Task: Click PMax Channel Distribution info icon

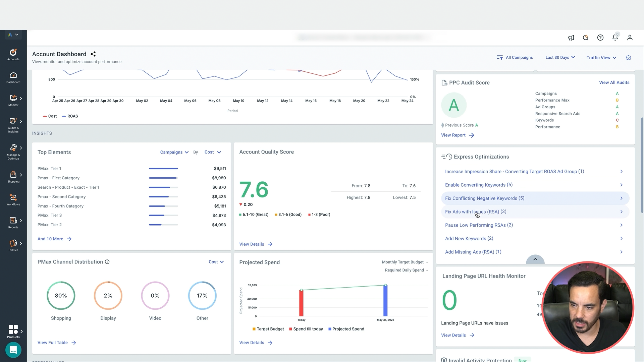Action: [107, 262]
